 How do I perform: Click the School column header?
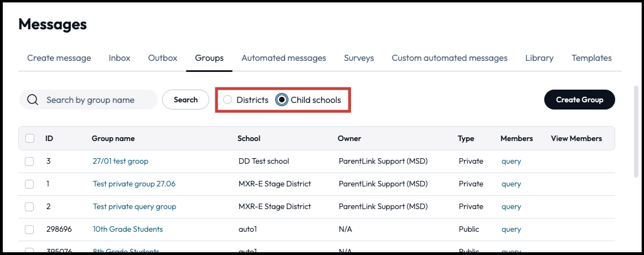[x=249, y=139]
